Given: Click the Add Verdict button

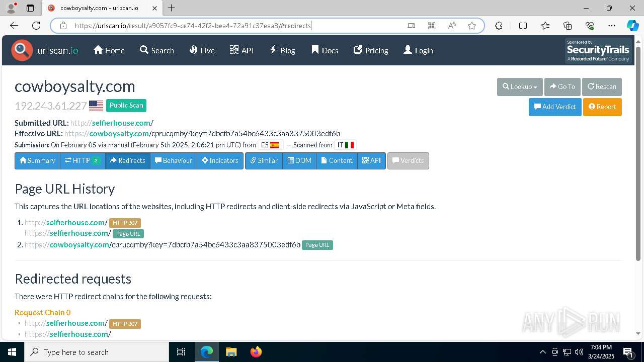Looking at the screenshot, I should [x=555, y=107].
